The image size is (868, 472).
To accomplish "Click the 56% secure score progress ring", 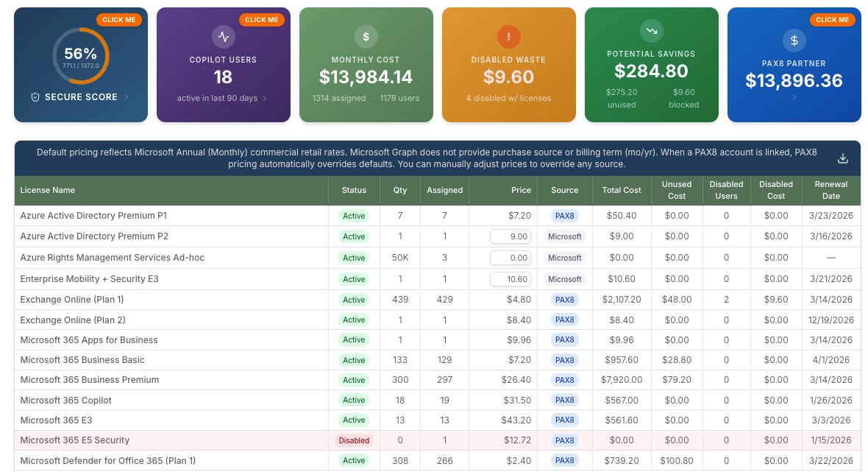I will [81, 56].
